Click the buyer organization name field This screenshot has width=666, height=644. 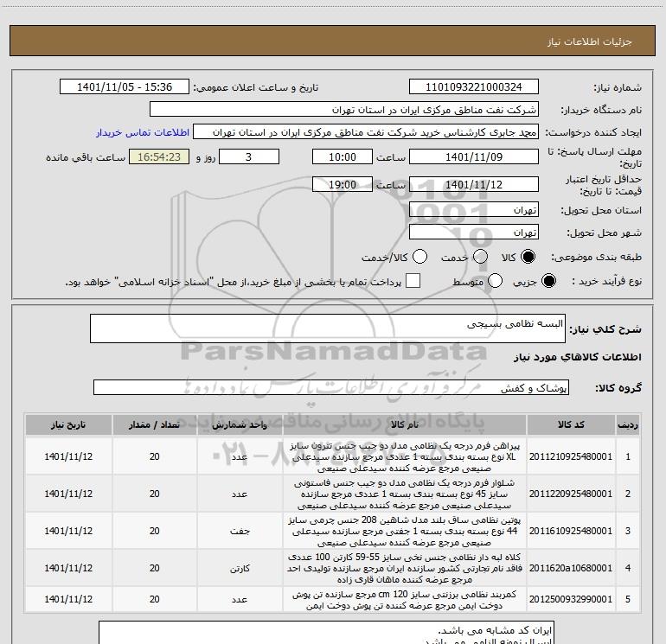point(344,110)
